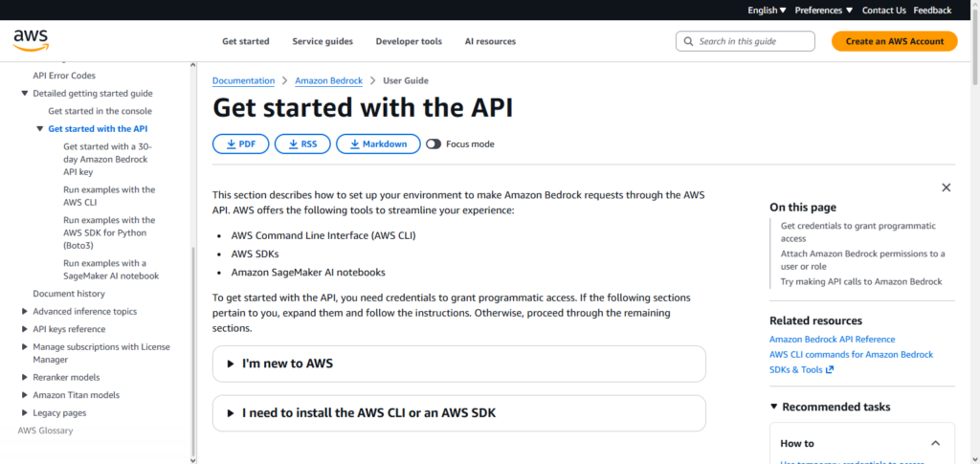The height and width of the screenshot is (464, 980).
Task: Open the Service guides menu
Action: (x=323, y=41)
